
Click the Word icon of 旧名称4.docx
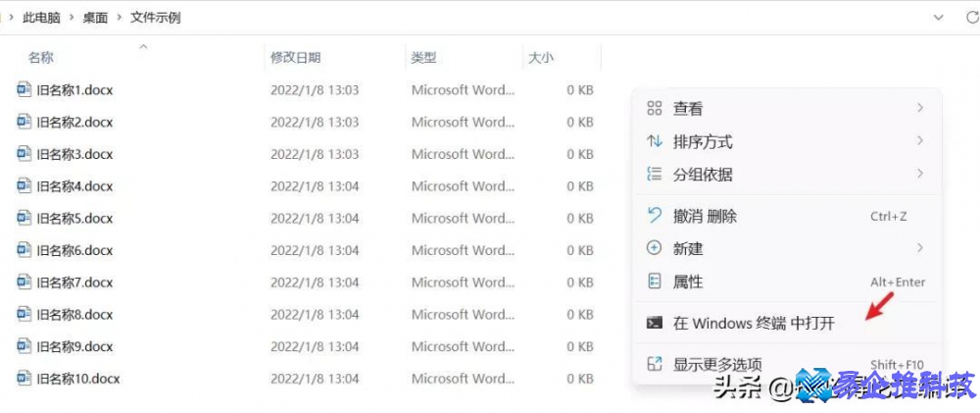[x=24, y=185]
